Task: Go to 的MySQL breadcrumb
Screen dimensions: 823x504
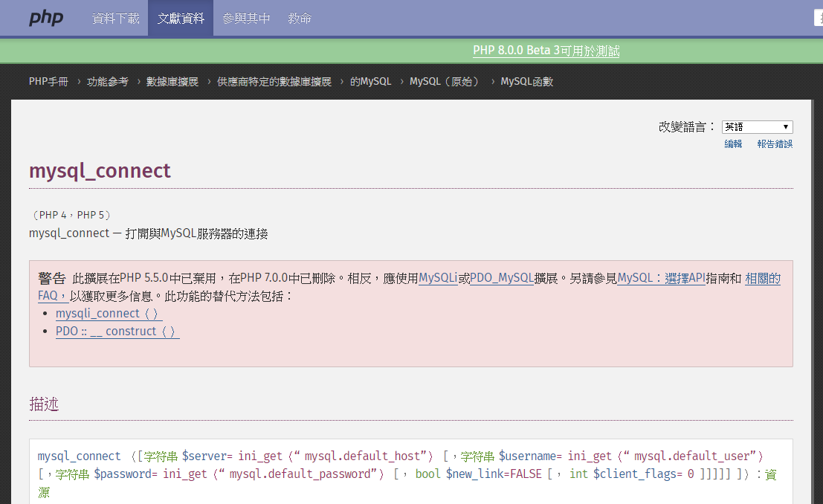Action: pos(370,81)
